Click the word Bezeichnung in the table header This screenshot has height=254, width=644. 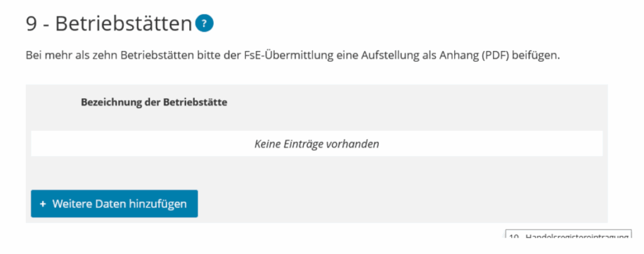[111, 102]
